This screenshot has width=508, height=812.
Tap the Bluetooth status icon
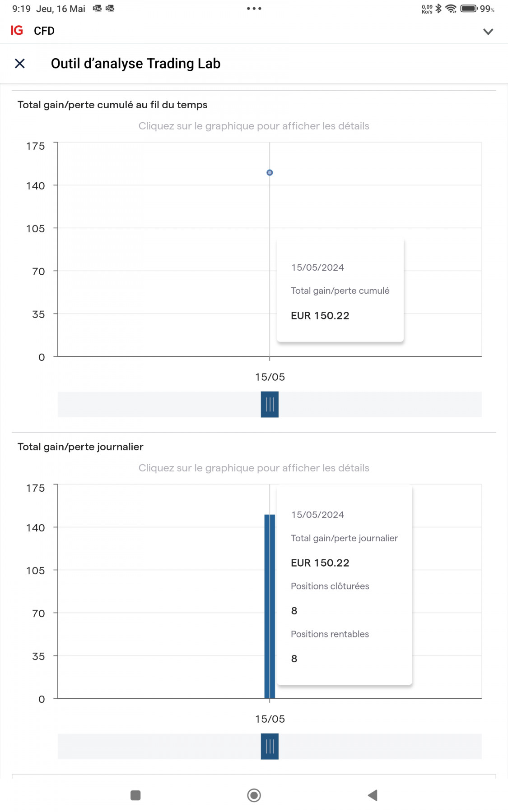click(x=438, y=9)
